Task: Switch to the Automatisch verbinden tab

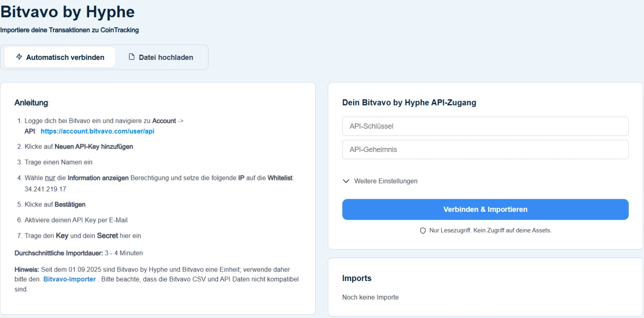Action: (x=60, y=57)
